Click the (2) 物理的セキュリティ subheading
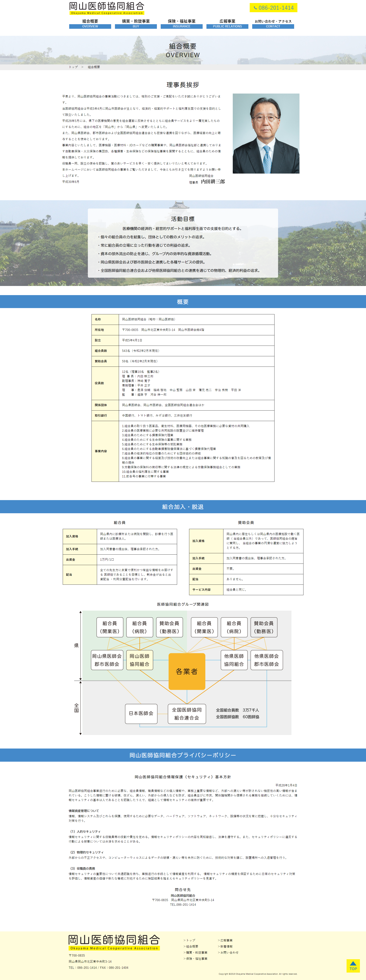 (x=86, y=852)
